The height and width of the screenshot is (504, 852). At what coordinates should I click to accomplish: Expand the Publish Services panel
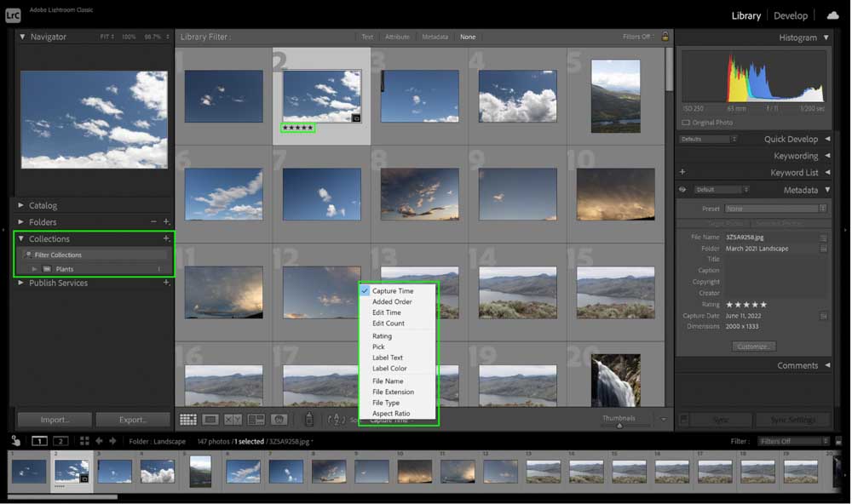point(20,283)
